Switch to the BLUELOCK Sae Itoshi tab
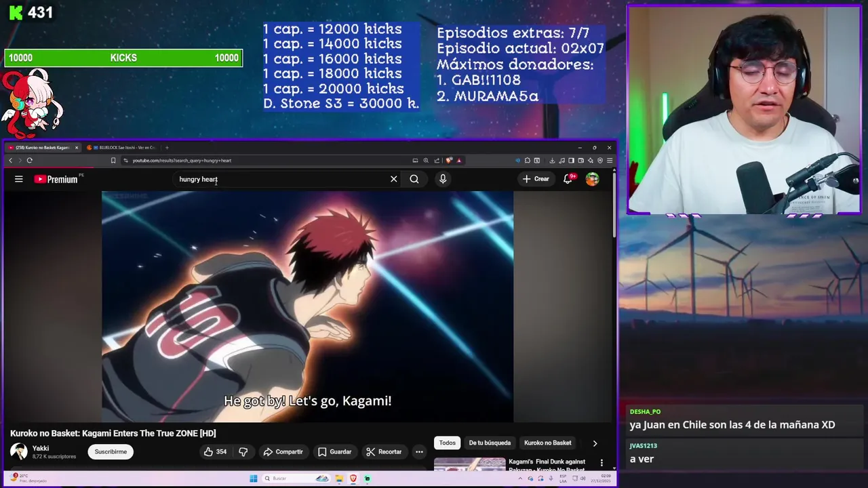This screenshot has height=488, width=868. coord(122,147)
